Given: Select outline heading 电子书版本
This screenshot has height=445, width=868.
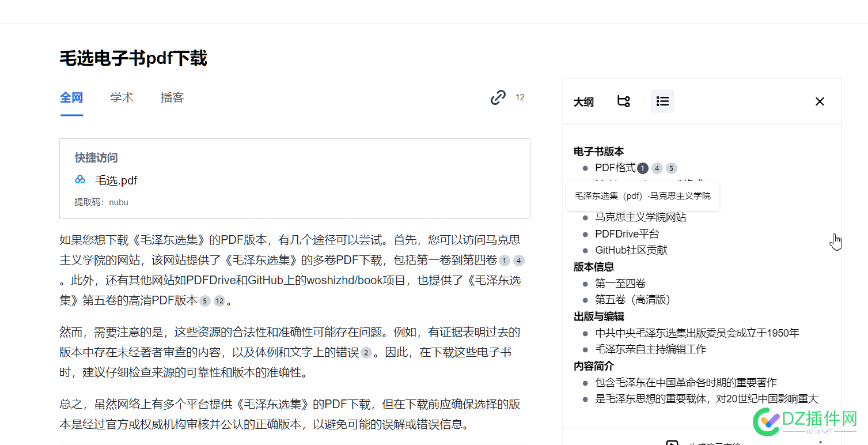Looking at the screenshot, I should coord(598,152).
